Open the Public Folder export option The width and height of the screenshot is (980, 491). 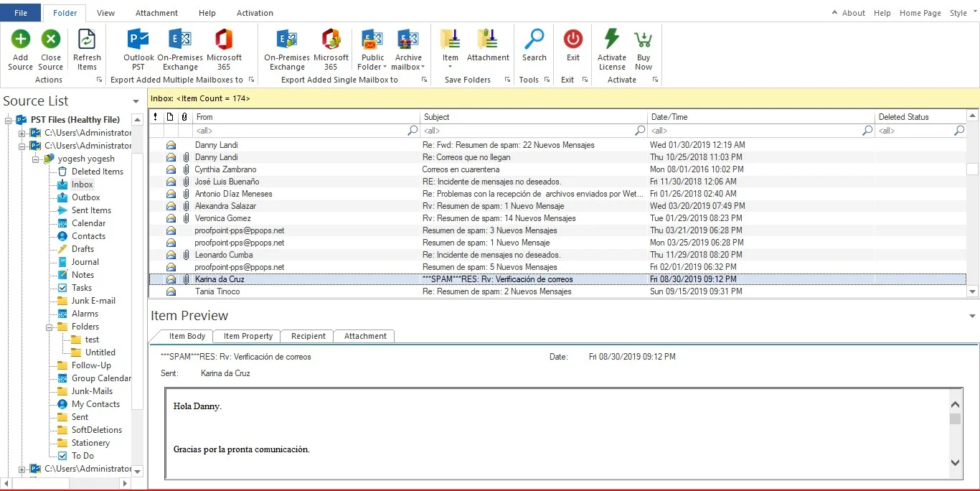372,49
